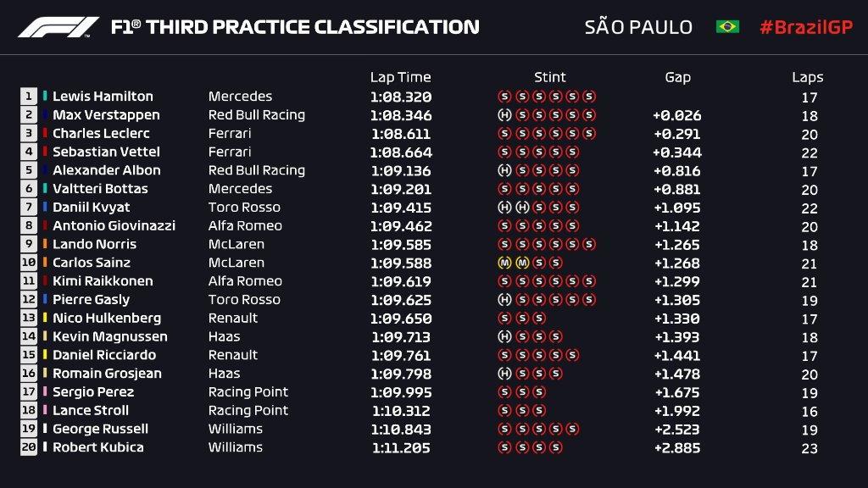Click last soft tyre icon in Hulkenberg's stint
The image size is (868, 488).
point(539,319)
